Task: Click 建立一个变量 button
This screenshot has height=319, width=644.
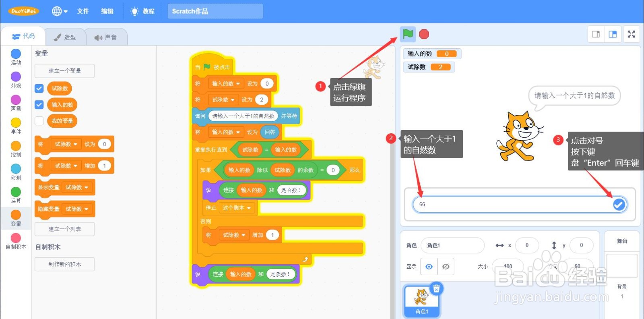Action: (64, 71)
